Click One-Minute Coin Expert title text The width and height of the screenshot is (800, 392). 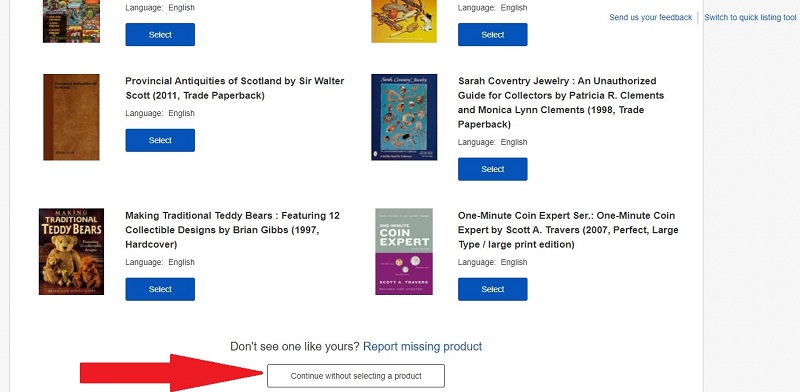point(568,230)
